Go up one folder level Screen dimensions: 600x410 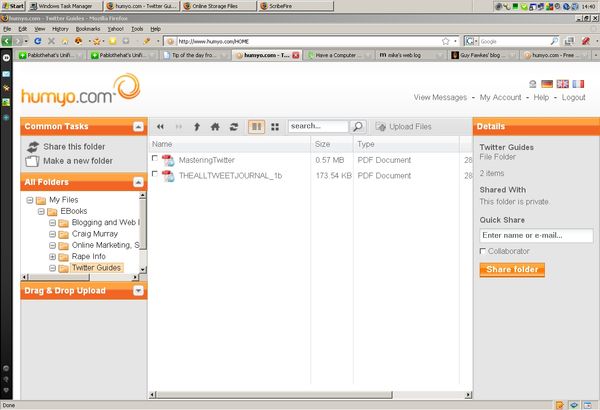click(x=197, y=127)
